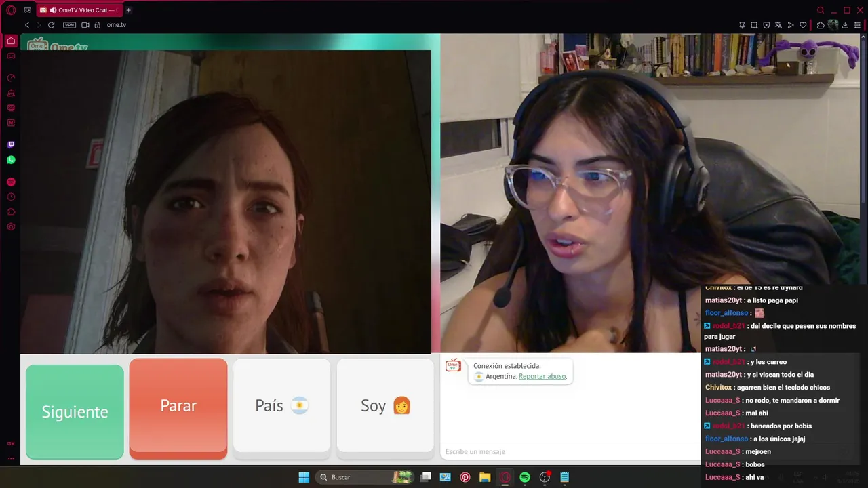Open the sidebar history clock icon
The height and width of the screenshot is (488, 868).
click(11, 197)
